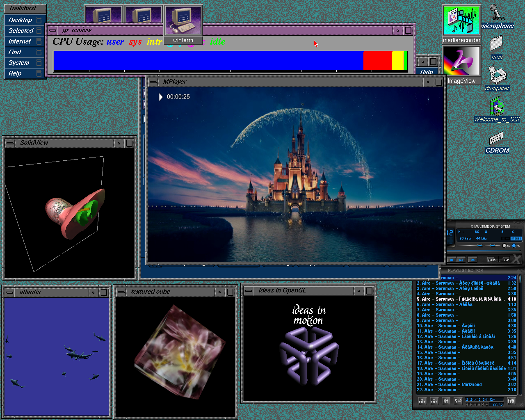Select playlist track 18. Aire - Saruman 1:31
The height and width of the screenshot is (420, 525).
point(467,368)
